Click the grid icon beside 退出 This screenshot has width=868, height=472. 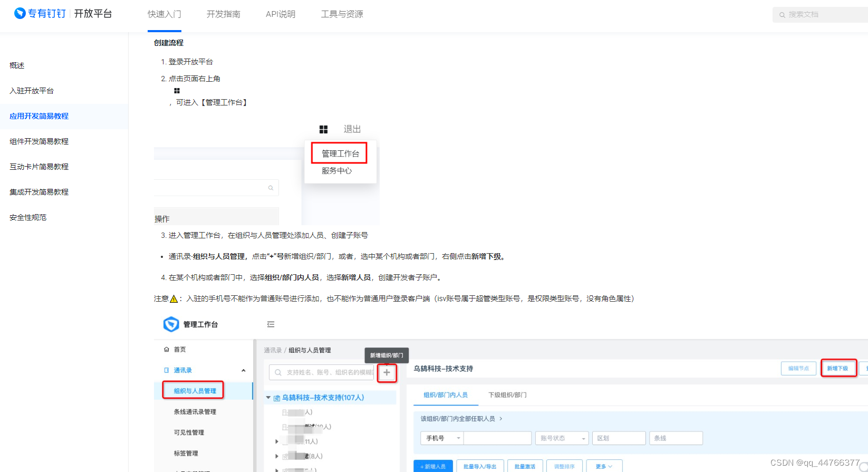point(323,129)
